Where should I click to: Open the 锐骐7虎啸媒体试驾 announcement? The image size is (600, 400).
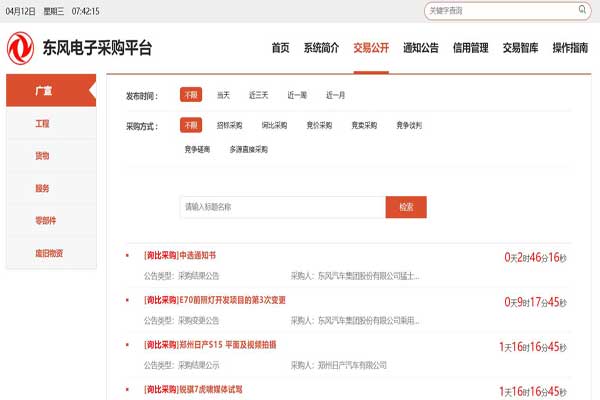193,390
